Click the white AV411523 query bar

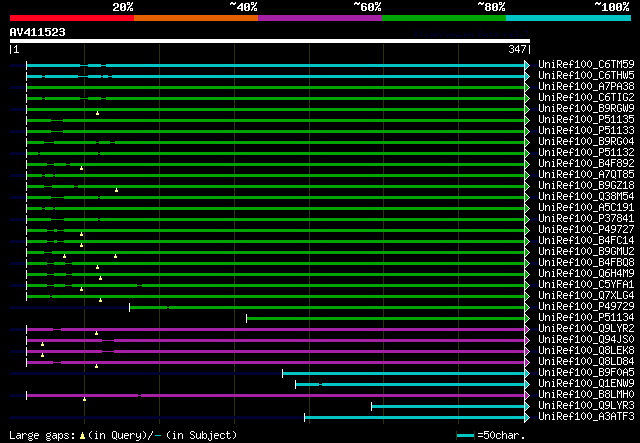coord(268,40)
